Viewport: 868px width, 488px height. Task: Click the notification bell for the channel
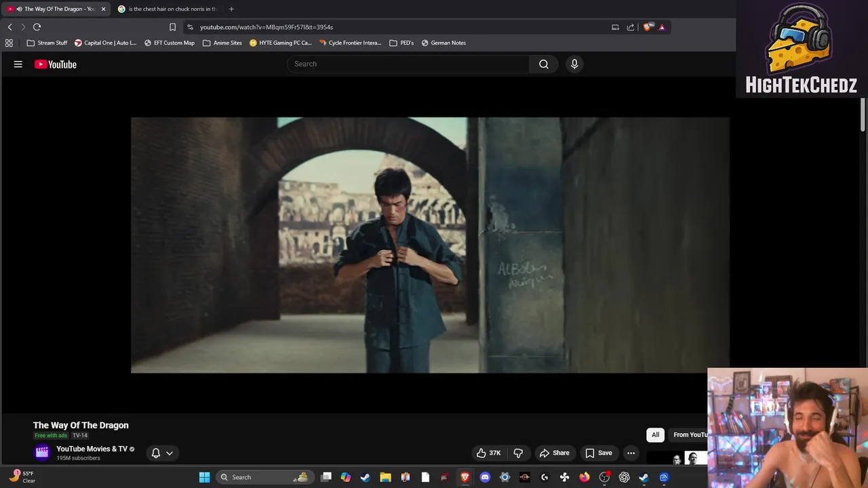156,453
